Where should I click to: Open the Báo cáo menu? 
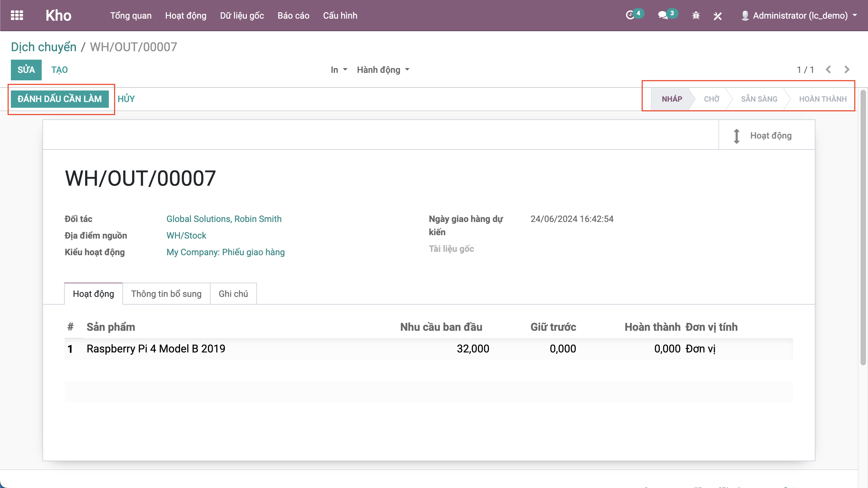(293, 16)
